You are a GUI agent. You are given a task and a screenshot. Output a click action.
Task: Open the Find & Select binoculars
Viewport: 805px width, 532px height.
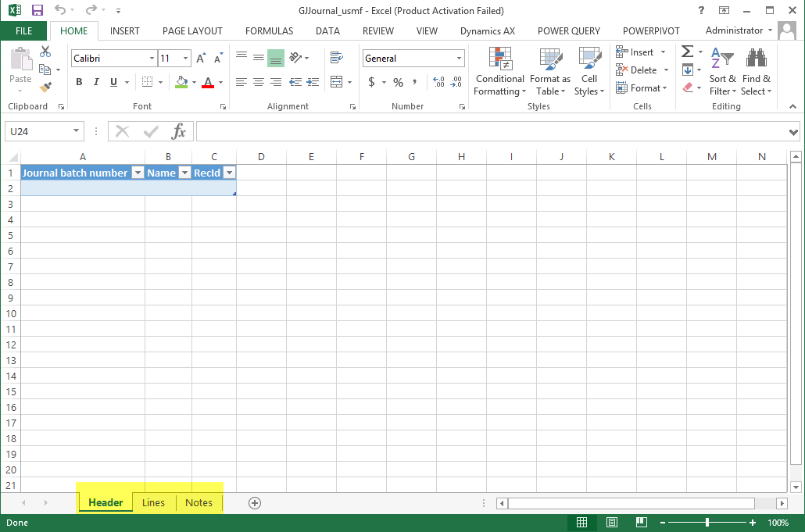[x=756, y=72]
